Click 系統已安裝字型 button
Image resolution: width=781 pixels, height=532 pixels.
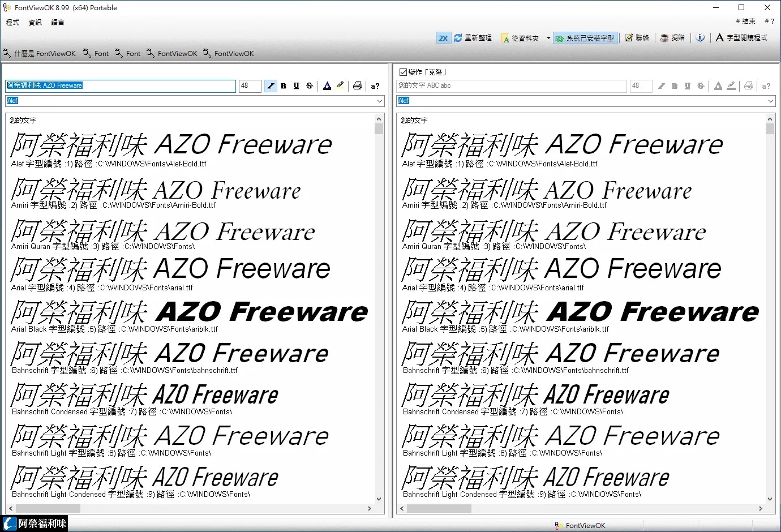pyautogui.click(x=585, y=38)
